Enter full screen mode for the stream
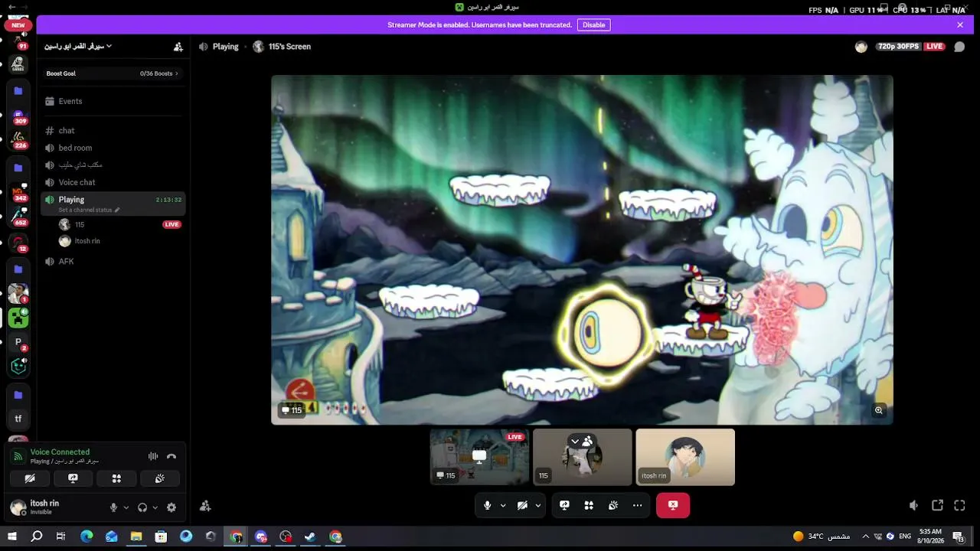Image resolution: width=980 pixels, height=551 pixels. point(960,506)
